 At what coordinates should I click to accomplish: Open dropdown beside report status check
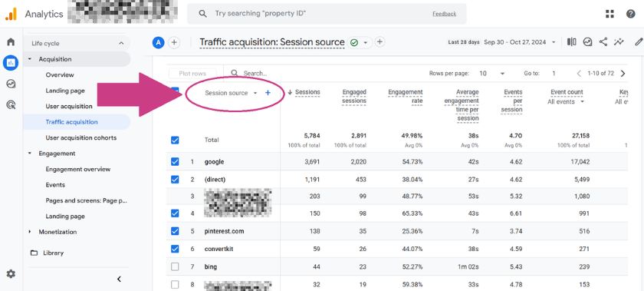(x=365, y=42)
